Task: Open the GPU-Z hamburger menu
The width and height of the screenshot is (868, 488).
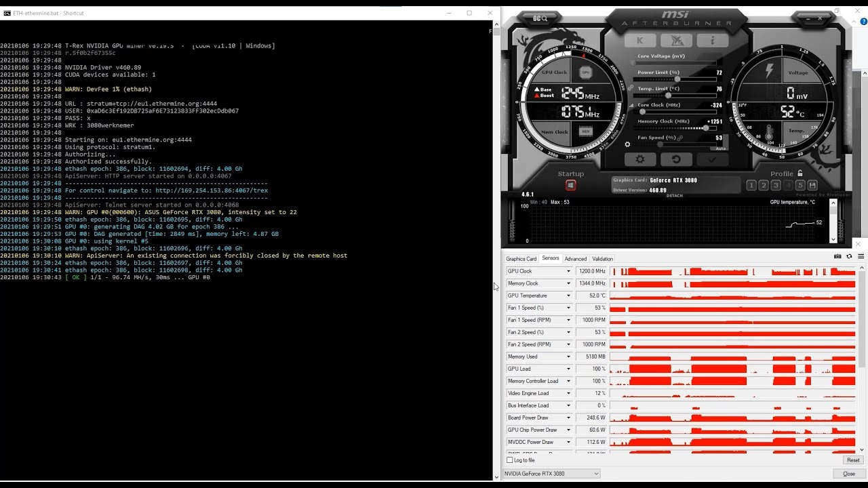Action: 861,256
